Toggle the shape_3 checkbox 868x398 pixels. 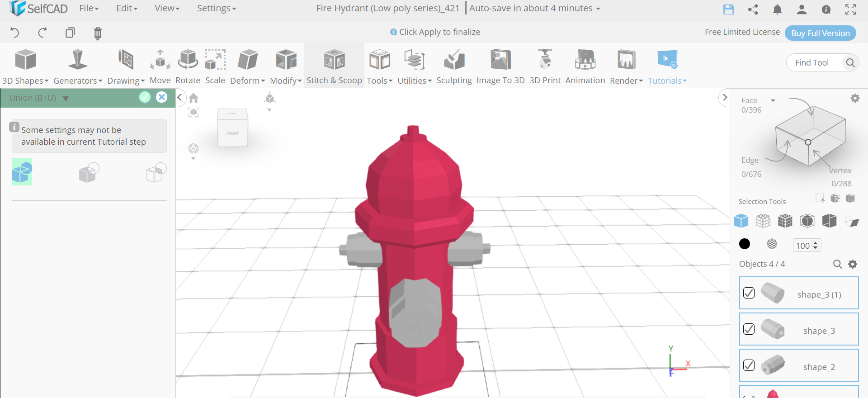pos(749,329)
